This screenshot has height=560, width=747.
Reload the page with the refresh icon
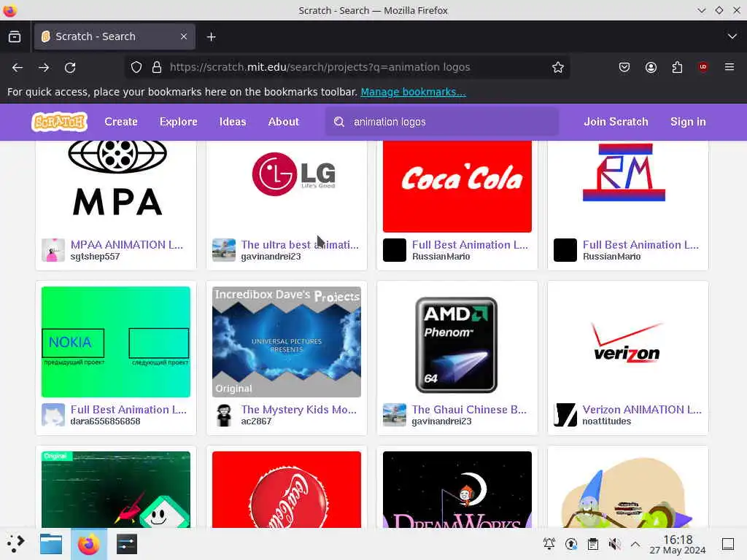click(x=70, y=68)
